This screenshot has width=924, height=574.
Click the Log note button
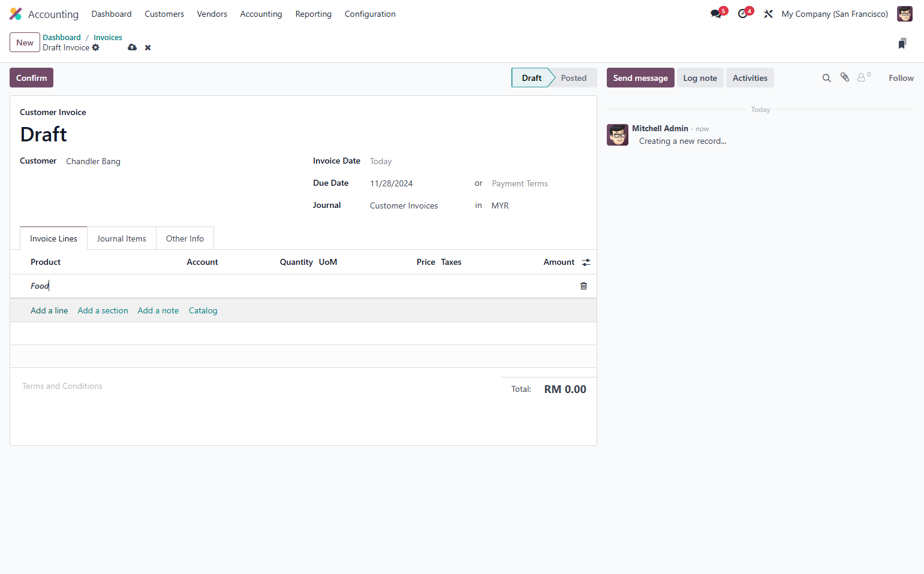click(700, 78)
